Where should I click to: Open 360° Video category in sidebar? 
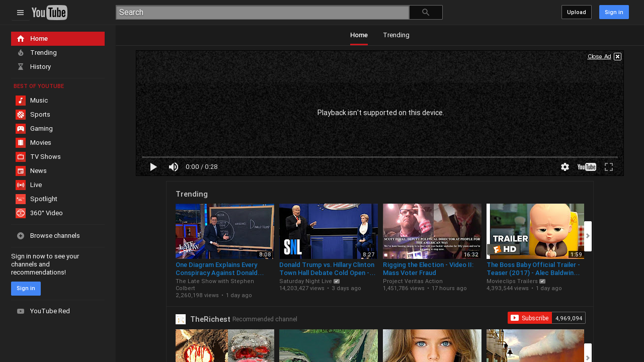tap(58, 213)
